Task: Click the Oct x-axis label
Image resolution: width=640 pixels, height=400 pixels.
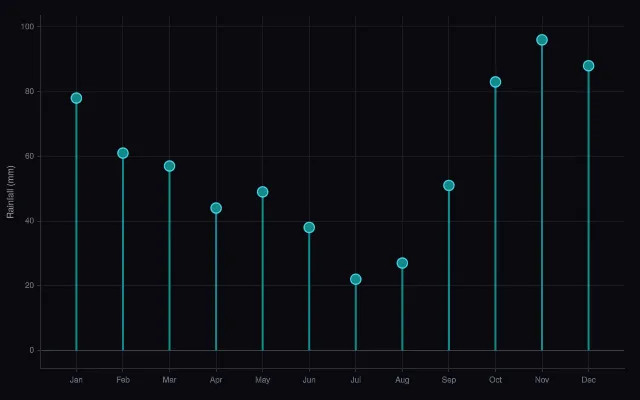Action: point(495,380)
